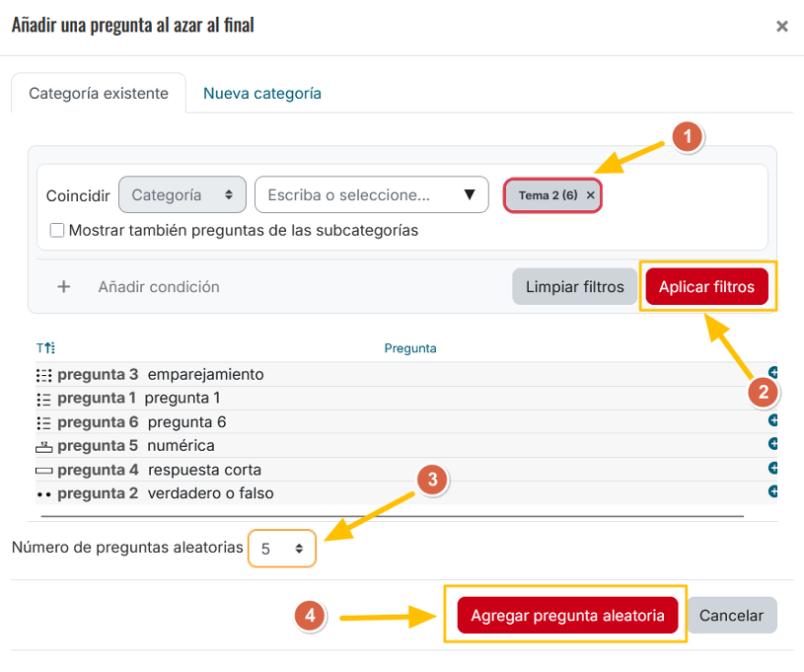Viewport: 804px width, 672px height.
Task: Click plus icon beside pregunta 5 numérica
Action: 773,444
